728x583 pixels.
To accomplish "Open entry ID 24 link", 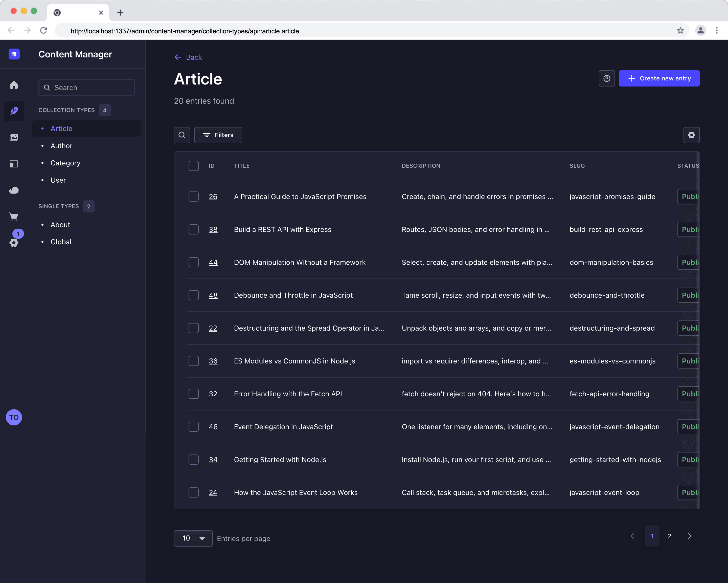I will [x=213, y=492].
